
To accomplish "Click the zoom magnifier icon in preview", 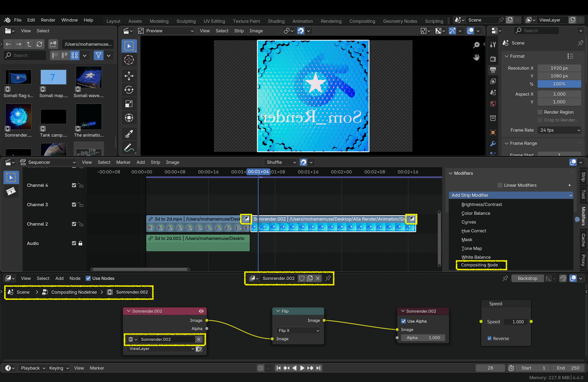I will (x=476, y=45).
